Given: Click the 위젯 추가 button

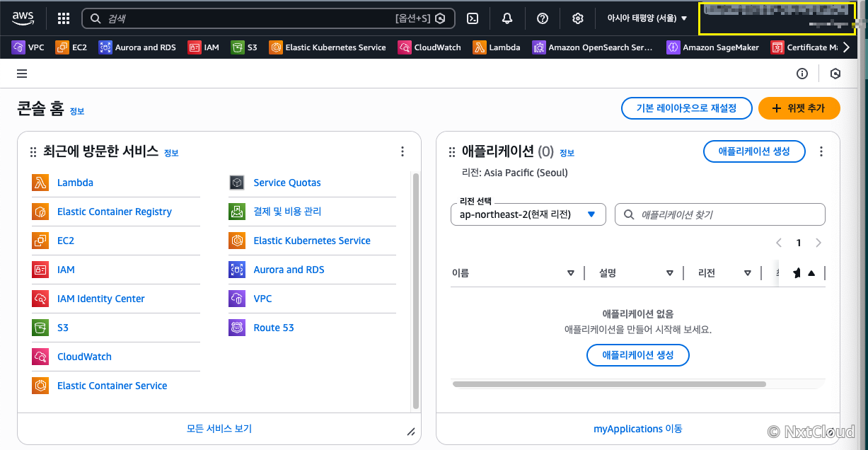Looking at the screenshot, I should click(x=799, y=108).
